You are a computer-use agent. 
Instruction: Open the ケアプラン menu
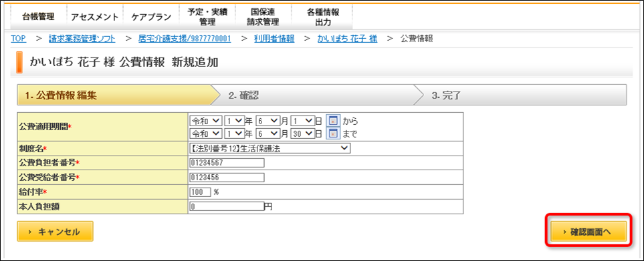point(151,17)
